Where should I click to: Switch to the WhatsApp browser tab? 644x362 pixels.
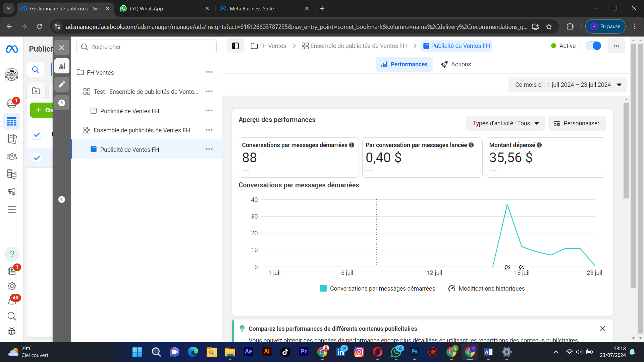point(164,8)
